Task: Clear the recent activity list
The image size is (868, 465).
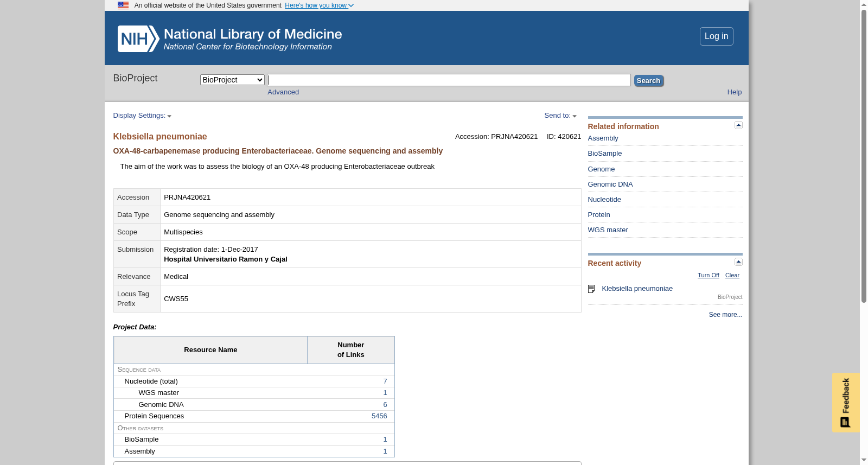Action: point(732,276)
